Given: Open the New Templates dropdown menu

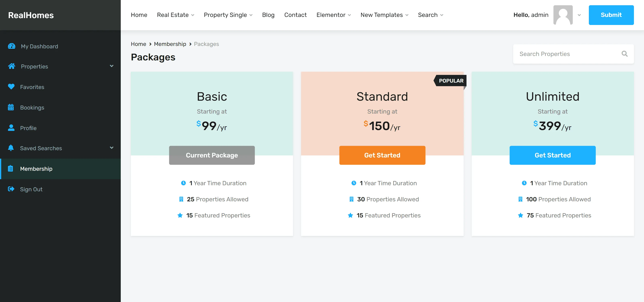Looking at the screenshot, I should point(384,15).
